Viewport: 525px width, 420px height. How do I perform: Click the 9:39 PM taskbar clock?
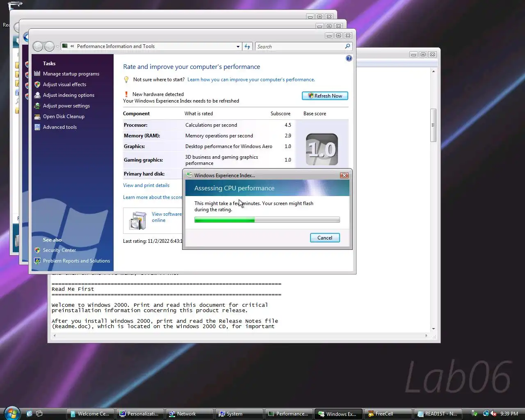pyautogui.click(x=509, y=414)
